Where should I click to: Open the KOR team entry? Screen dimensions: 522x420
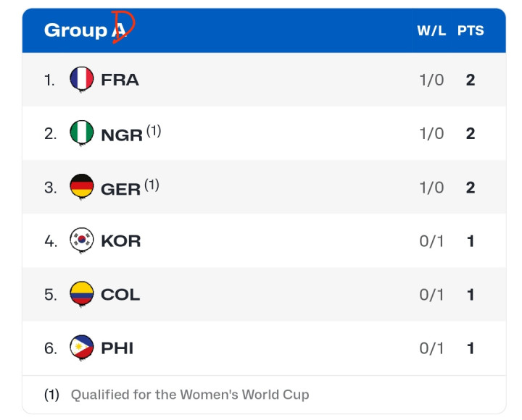121,241
